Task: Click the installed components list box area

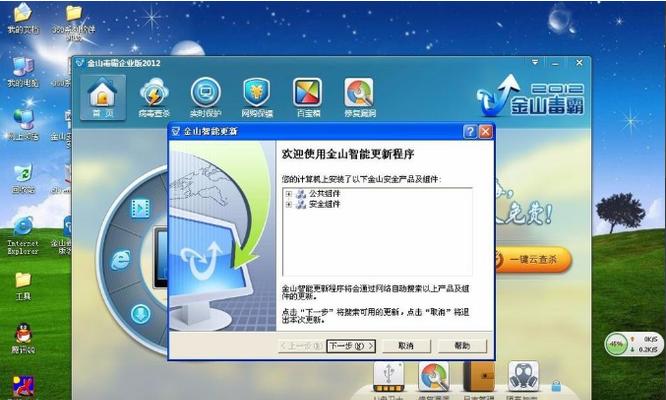Action: 377,232
